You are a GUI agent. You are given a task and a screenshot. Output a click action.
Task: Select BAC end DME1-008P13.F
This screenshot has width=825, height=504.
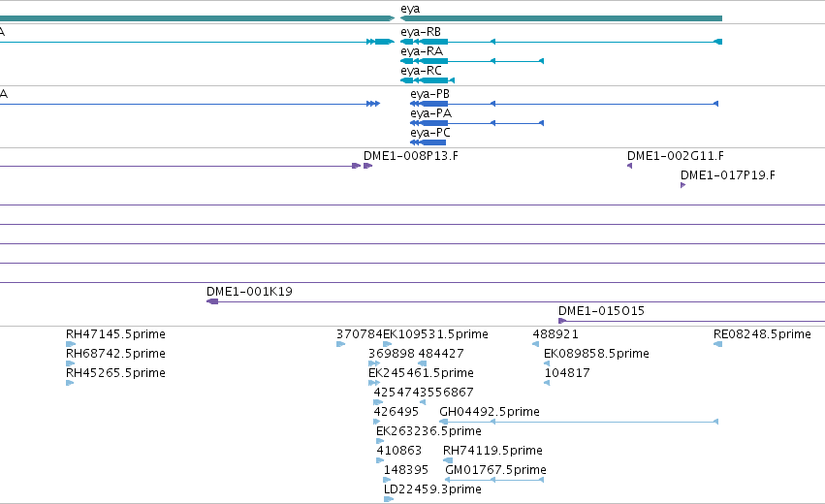point(411,156)
